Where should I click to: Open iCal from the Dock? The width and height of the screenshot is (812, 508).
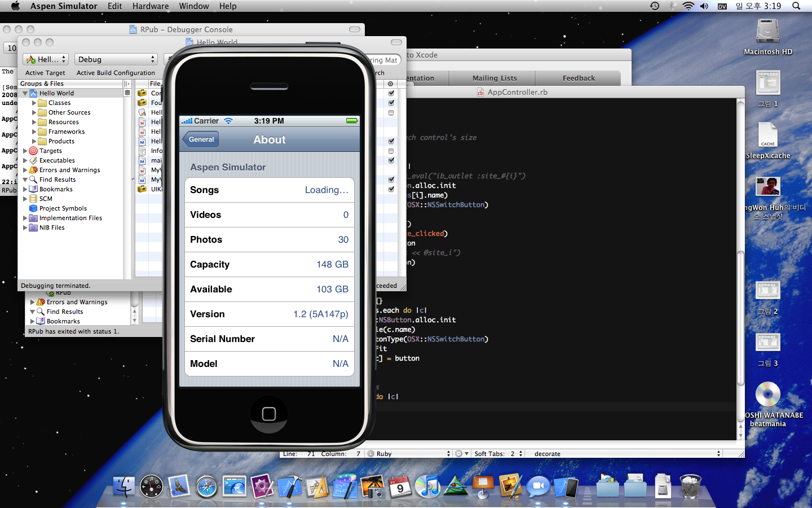click(x=400, y=487)
